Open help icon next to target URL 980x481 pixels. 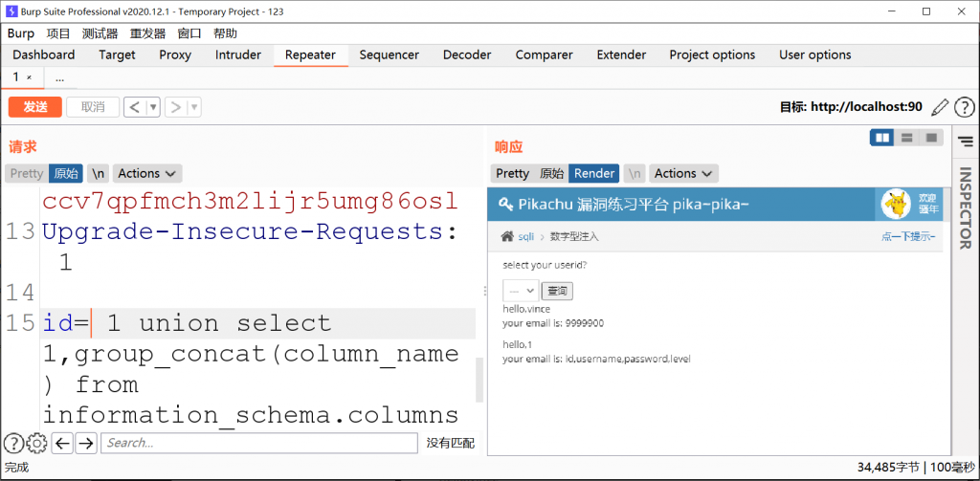tap(964, 107)
